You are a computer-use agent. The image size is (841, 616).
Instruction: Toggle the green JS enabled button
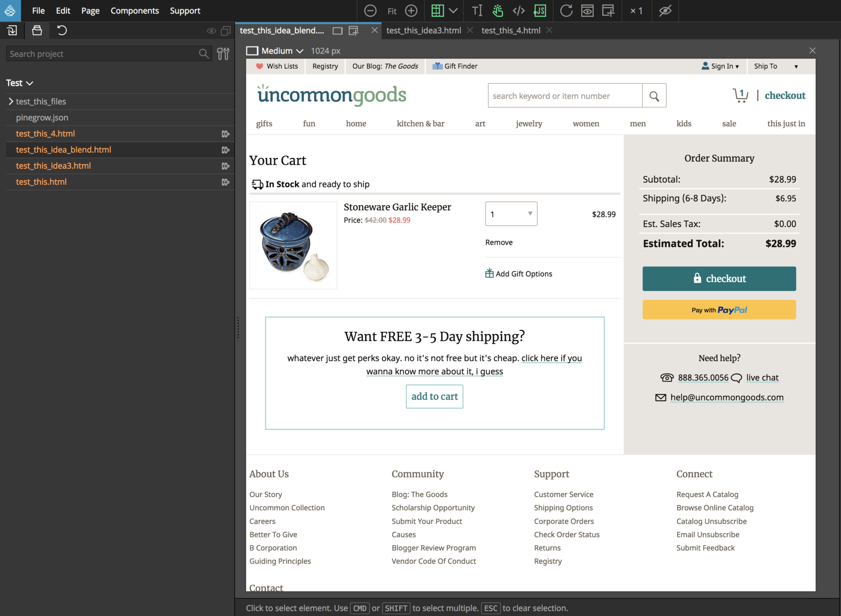(540, 10)
